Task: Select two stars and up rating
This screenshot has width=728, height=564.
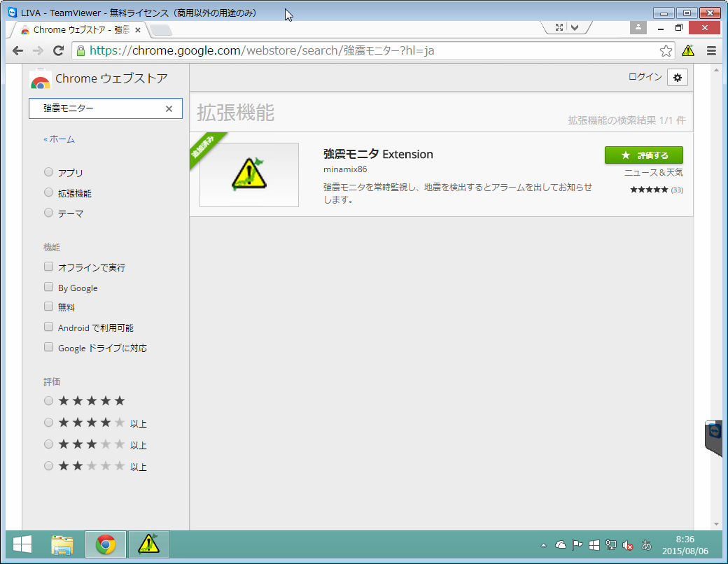Action: click(48, 465)
